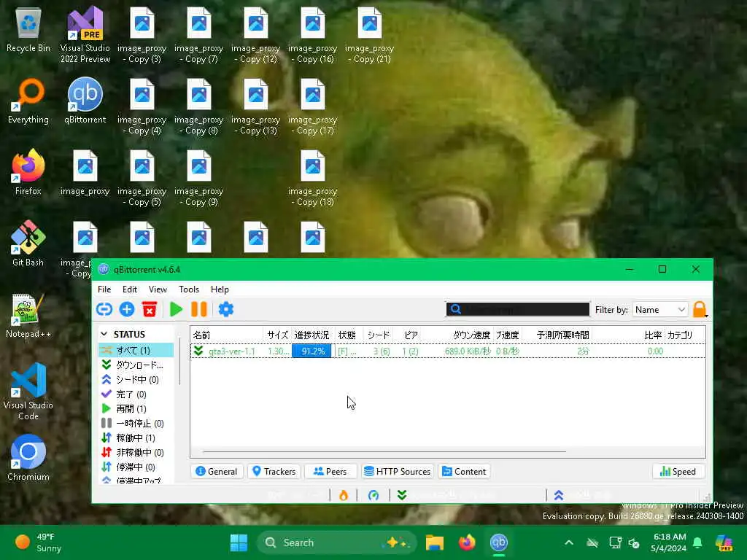
Task: Click the Speed graph button
Action: pos(678,472)
